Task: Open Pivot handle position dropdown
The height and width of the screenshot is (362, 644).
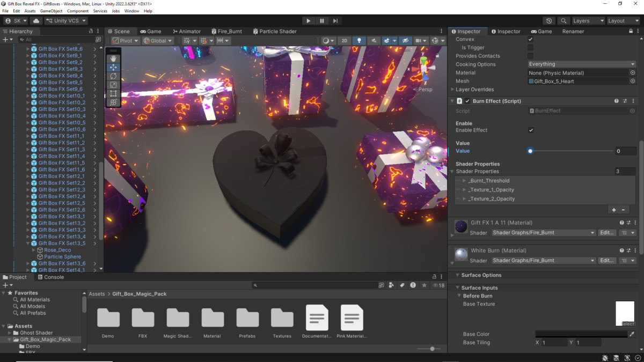Action: click(125, 41)
